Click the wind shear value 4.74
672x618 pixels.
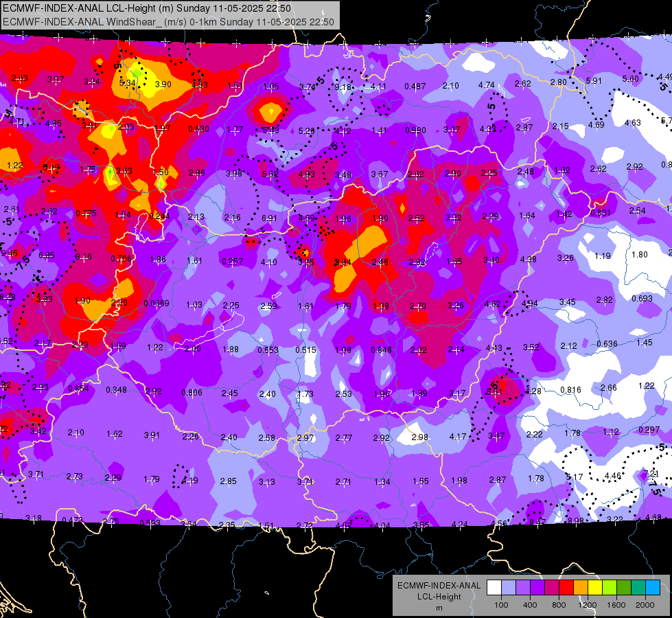point(487,85)
